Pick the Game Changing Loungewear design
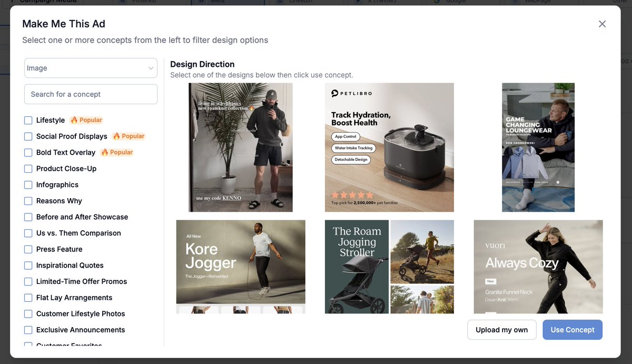Image resolution: width=632 pixels, height=364 pixels. pos(538,147)
